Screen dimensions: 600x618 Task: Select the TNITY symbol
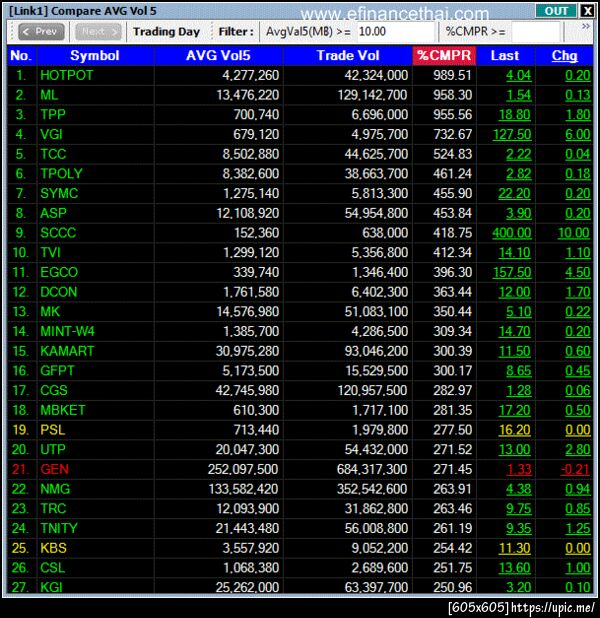[59, 529]
